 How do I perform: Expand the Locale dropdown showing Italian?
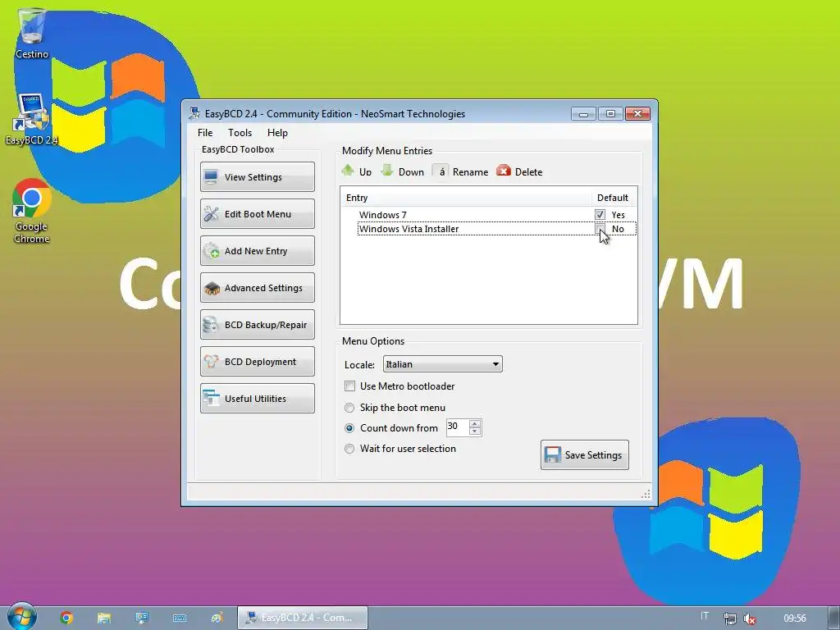(x=442, y=364)
